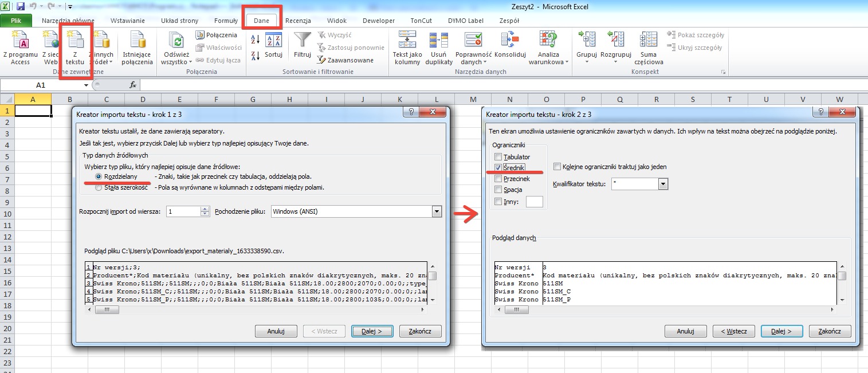
Task: Open the 'Pochodzenie pliku' dropdown
Action: pyautogui.click(x=437, y=211)
